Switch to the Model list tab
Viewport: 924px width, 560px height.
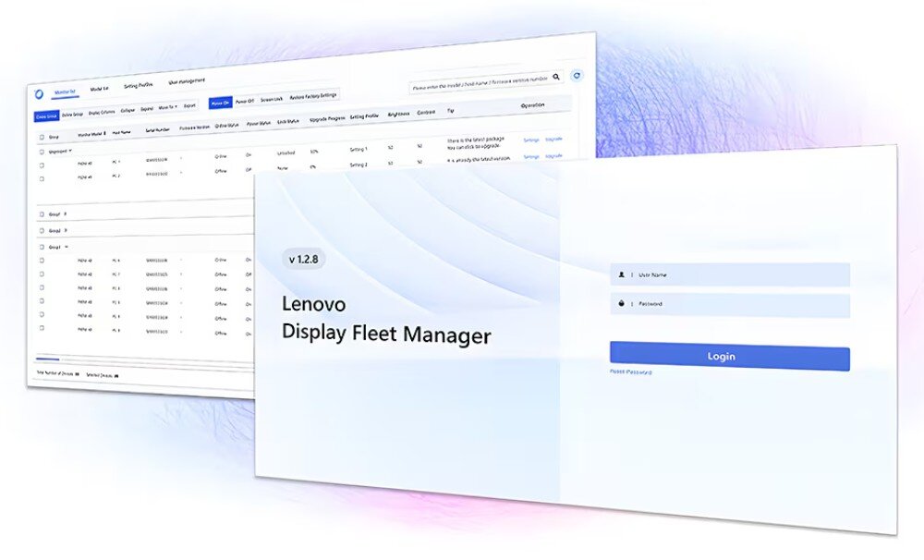[x=99, y=89]
